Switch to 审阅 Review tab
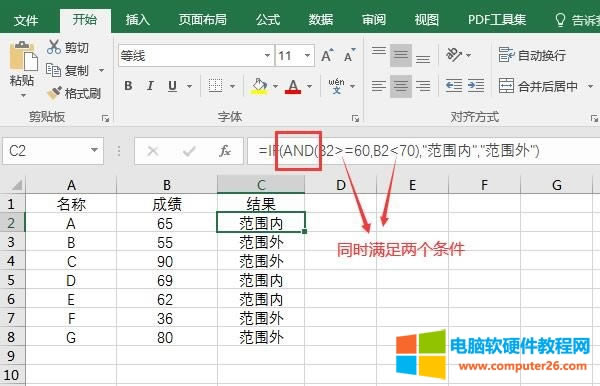The height and width of the screenshot is (386, 600). [x=374, y=20]
